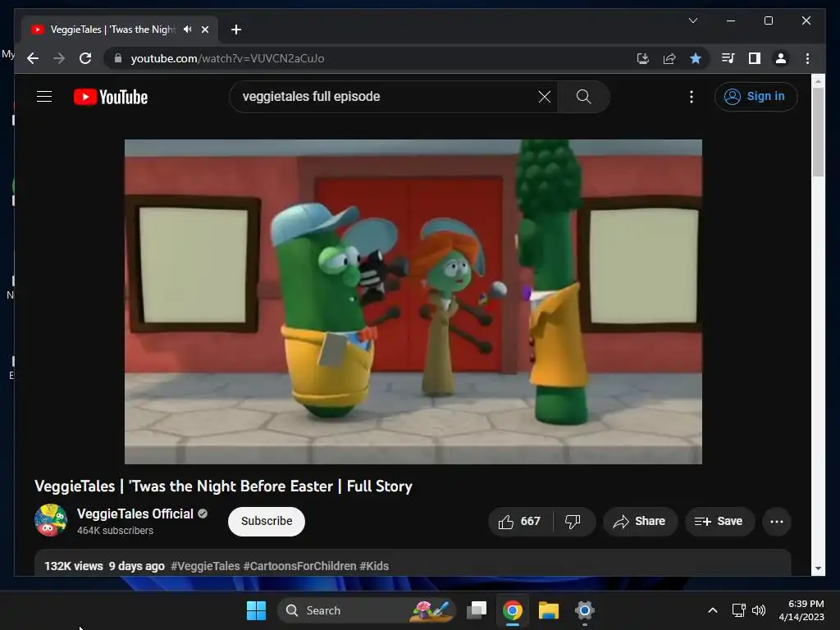Open the Windows Start menu
Viewport: 840px width, 630px height.
tap(256, 610)
